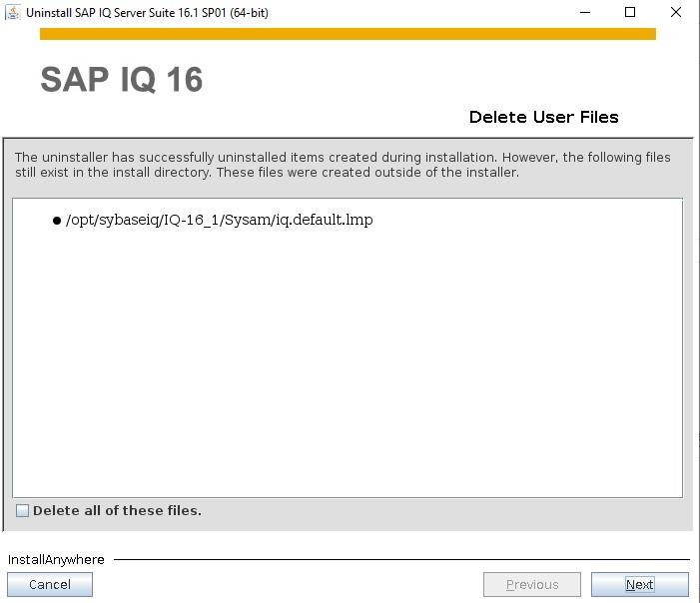Select the iq.default.lmp file path entry
Viewport: 700px width, 603px height.
(x=220, y=220)
